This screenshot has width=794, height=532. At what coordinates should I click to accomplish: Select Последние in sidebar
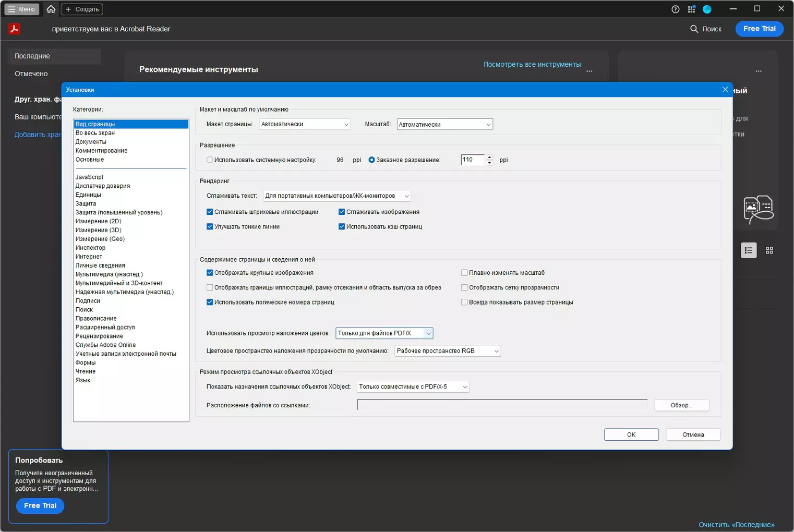[54, 56]
